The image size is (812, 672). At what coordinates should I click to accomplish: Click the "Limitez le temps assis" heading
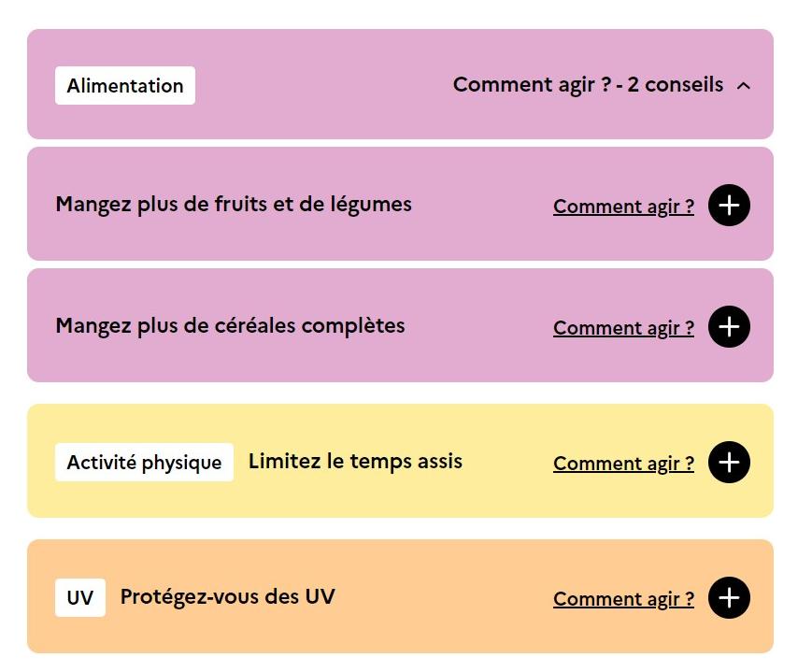(x=355, y=461)
